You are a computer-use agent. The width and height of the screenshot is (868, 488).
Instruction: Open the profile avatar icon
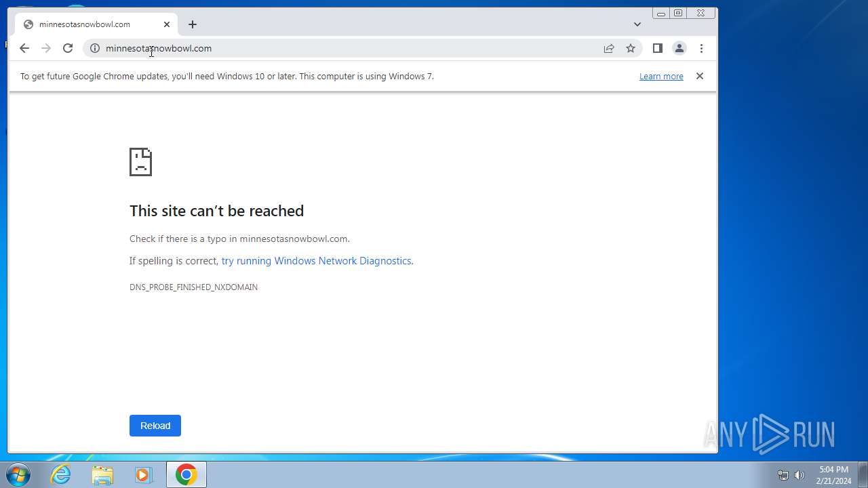[x=679, y=48]
